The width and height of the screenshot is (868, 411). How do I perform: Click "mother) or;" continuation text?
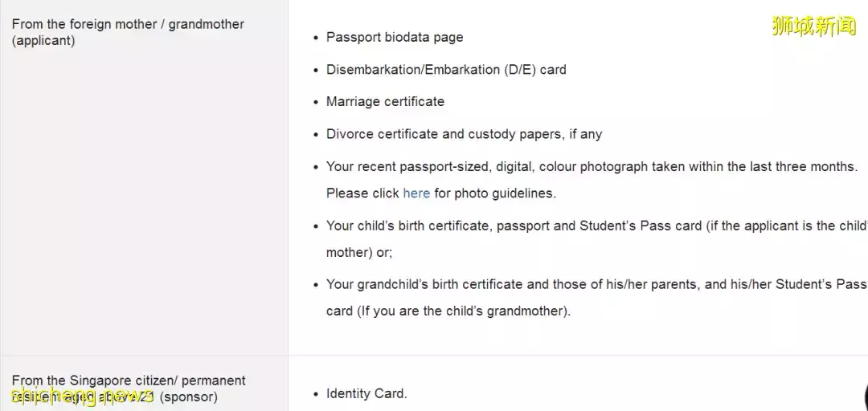point(359,252)
